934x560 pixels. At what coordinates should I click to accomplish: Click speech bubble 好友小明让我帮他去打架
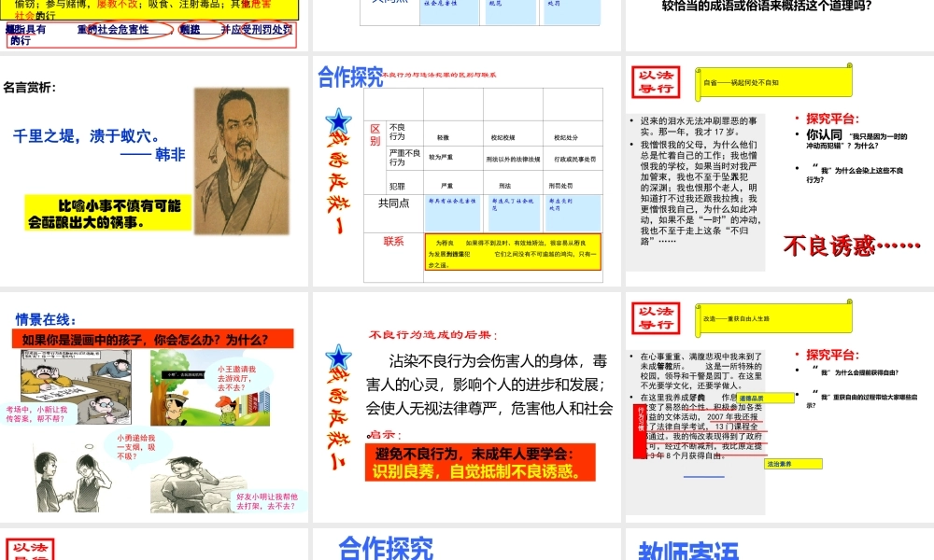pos(267,502)
